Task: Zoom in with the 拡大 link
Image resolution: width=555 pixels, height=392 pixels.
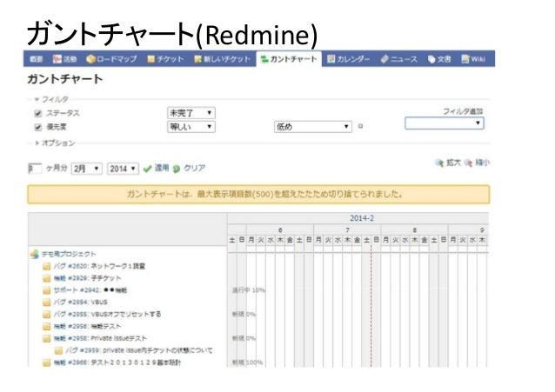Action: [x=448, y=163]
